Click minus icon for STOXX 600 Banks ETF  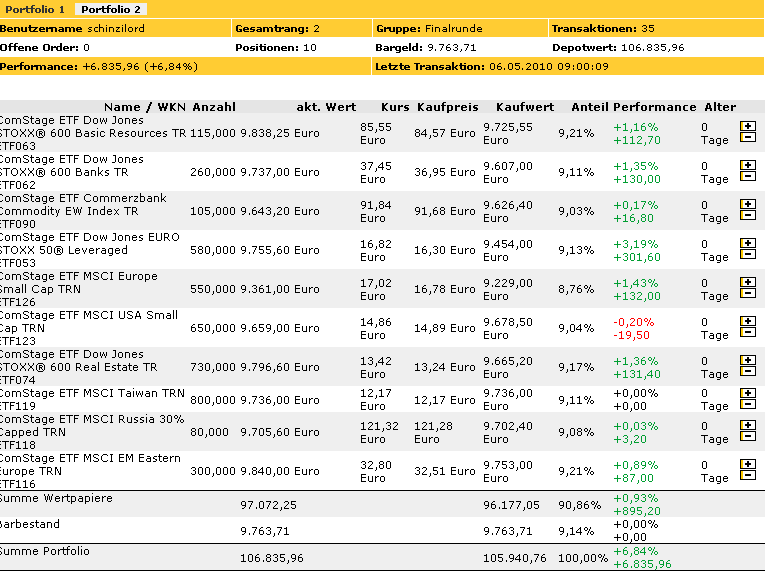click(x=746, y=177)
